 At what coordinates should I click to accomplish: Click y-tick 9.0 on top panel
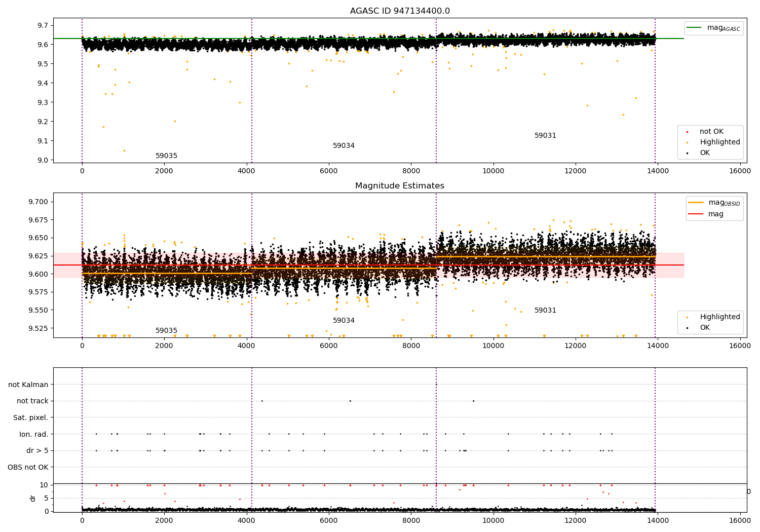coord(43,160)
